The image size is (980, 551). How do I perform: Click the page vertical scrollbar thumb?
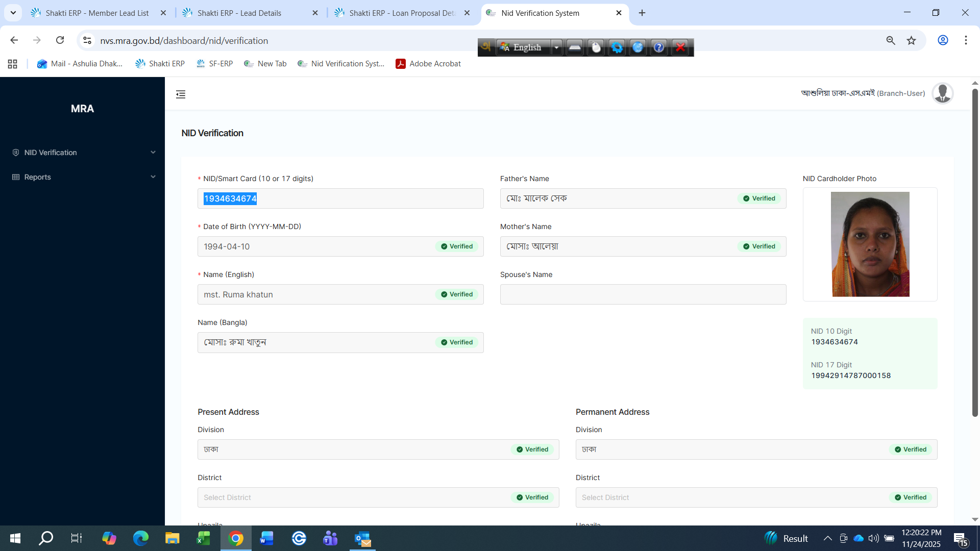(975, 253)
